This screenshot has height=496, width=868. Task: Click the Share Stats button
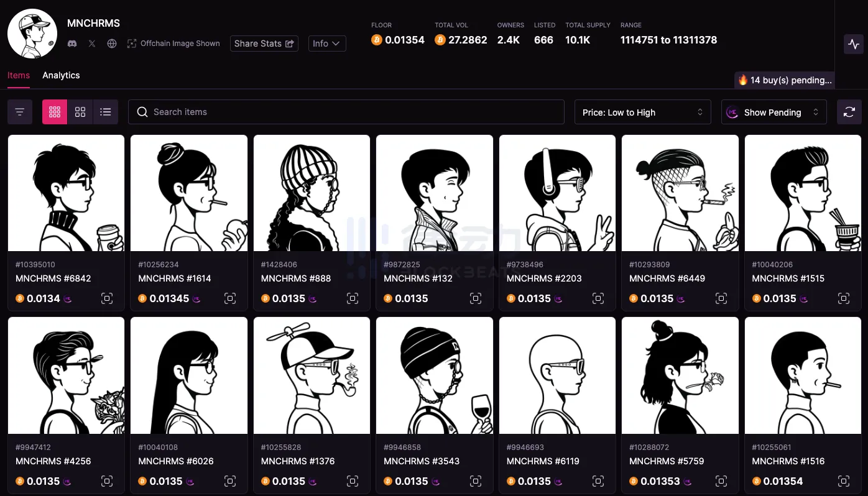coord(264,44)
